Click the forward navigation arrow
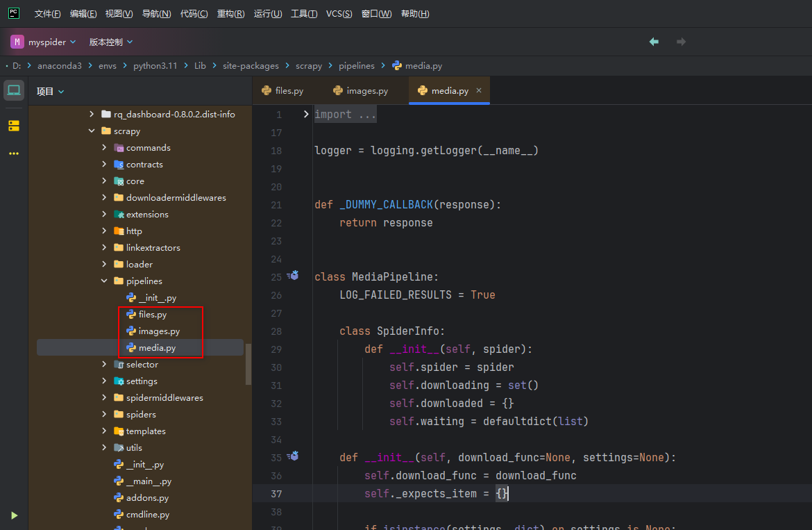Image resolution: width=812 pixels, height=530 pixels. (681, 42)
